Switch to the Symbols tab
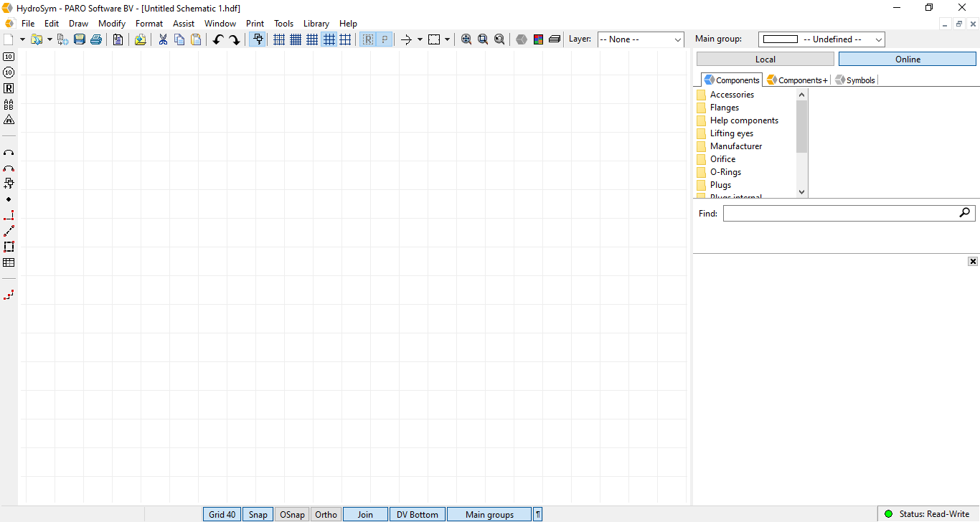The width and height of the screenshot is (980, 522). point(854,80)
